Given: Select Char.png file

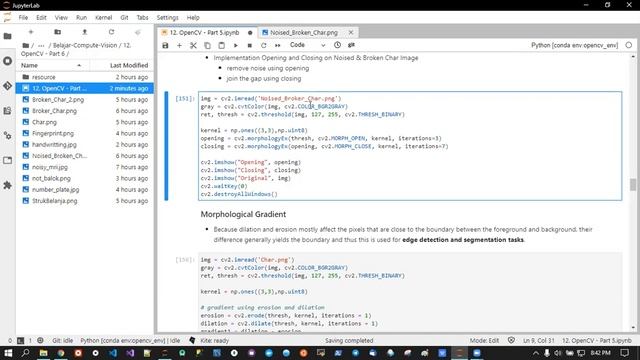Looking at the screenshot, I should [85, 122].
